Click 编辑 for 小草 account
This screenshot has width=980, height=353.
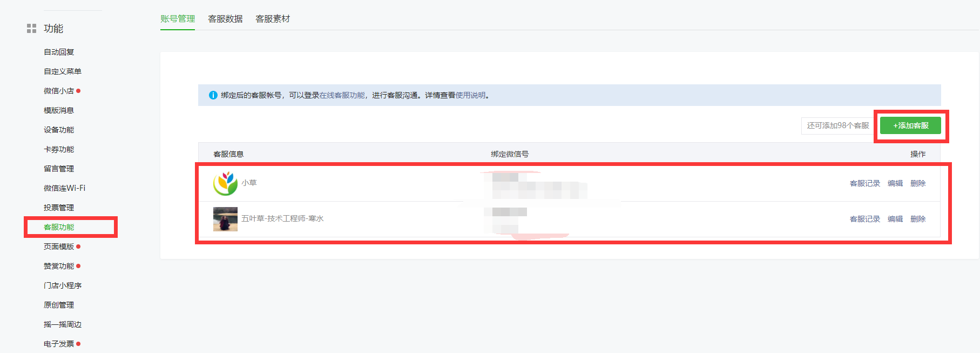(x=895, y=183)
